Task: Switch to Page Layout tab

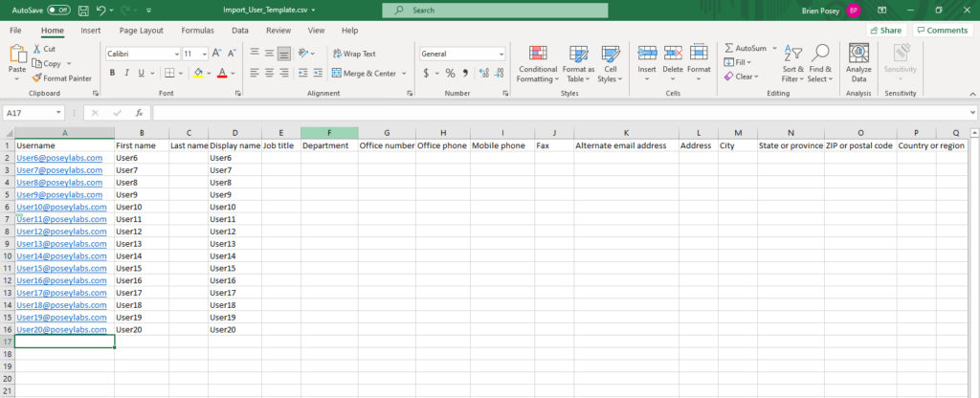Action: click(142, 30)
